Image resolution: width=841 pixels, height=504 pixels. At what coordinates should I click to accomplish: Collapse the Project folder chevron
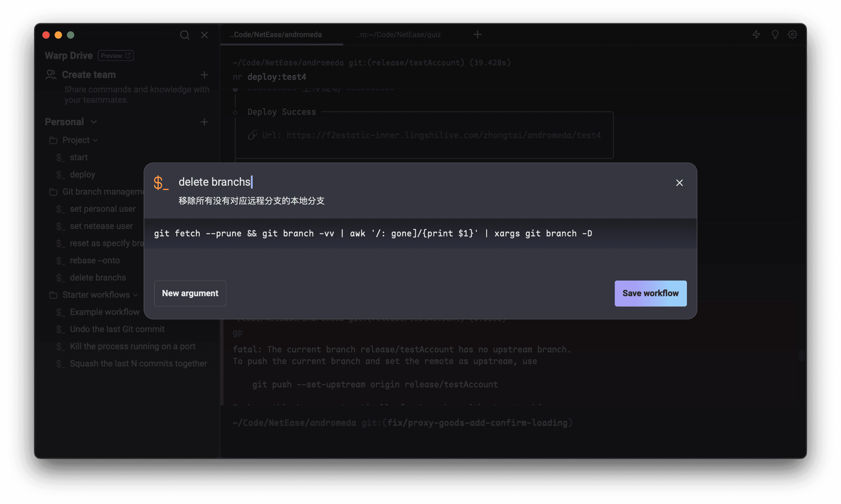[95, 140]
